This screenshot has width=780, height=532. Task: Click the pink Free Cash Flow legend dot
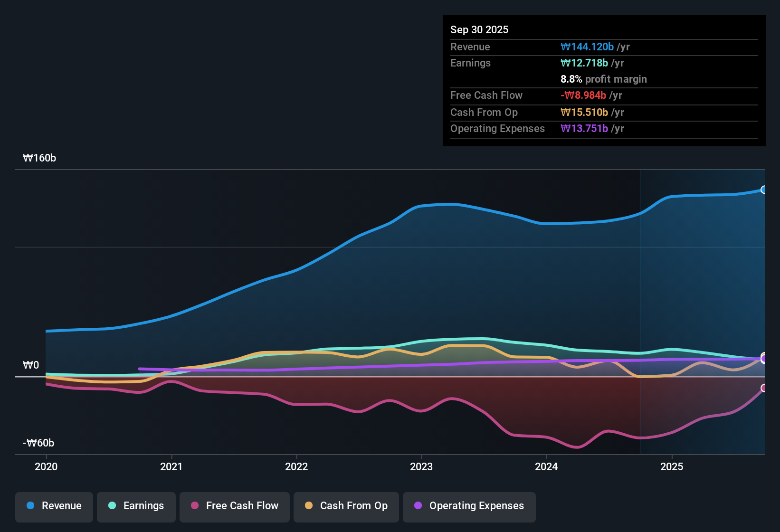(194, 506)
